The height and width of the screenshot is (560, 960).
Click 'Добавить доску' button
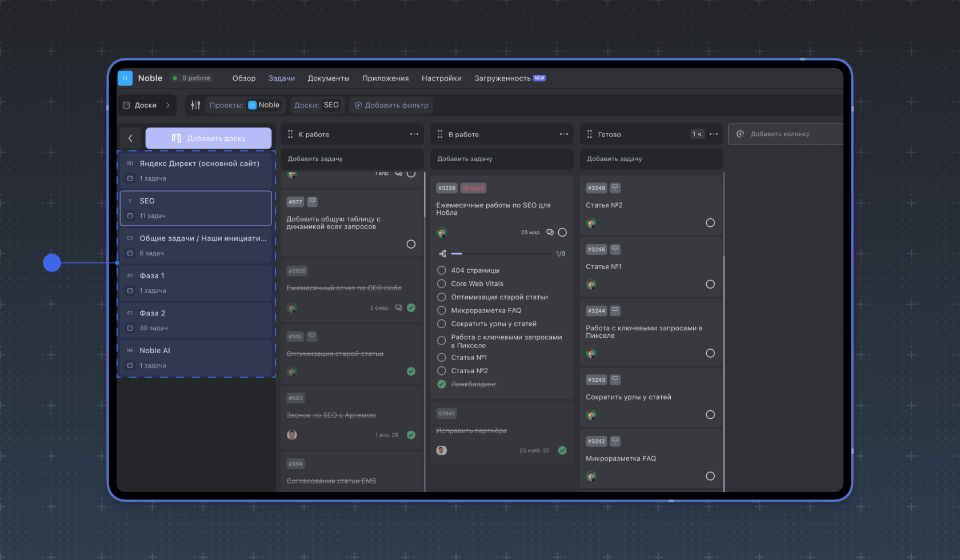(209, 138)
